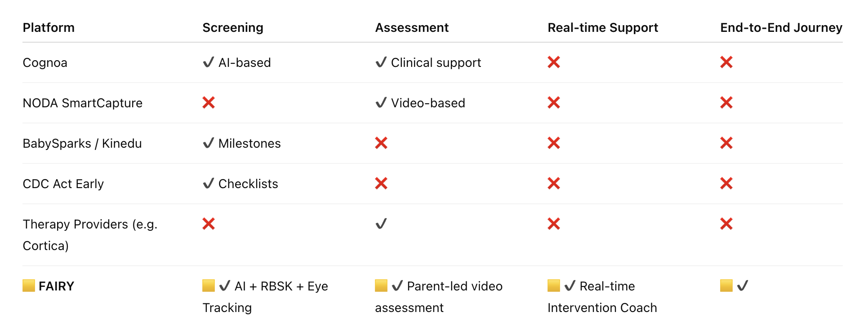Click the yellow square beside the FAIRY name
The width and height of the screenshot is (868, 334).
[29, 286]
